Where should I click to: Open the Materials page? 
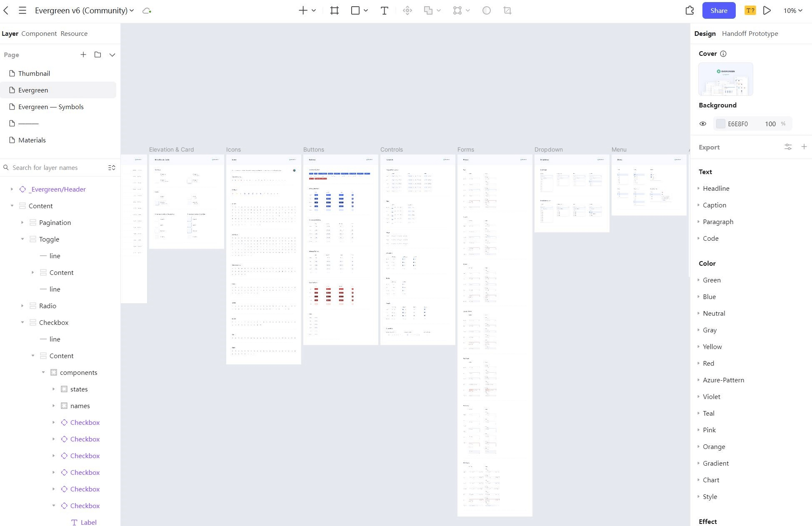tap(58, 140)
